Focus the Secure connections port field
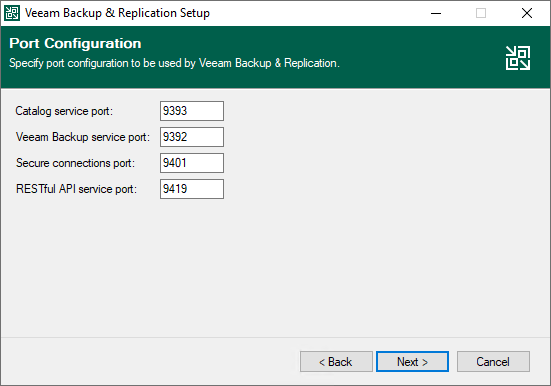Screen dimensions: 551x386 coord(192,163)
